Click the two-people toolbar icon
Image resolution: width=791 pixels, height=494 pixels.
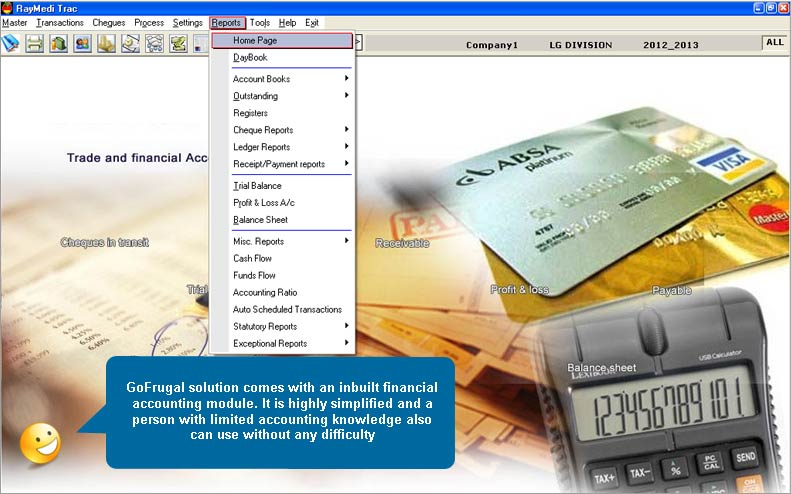[82, 43]
